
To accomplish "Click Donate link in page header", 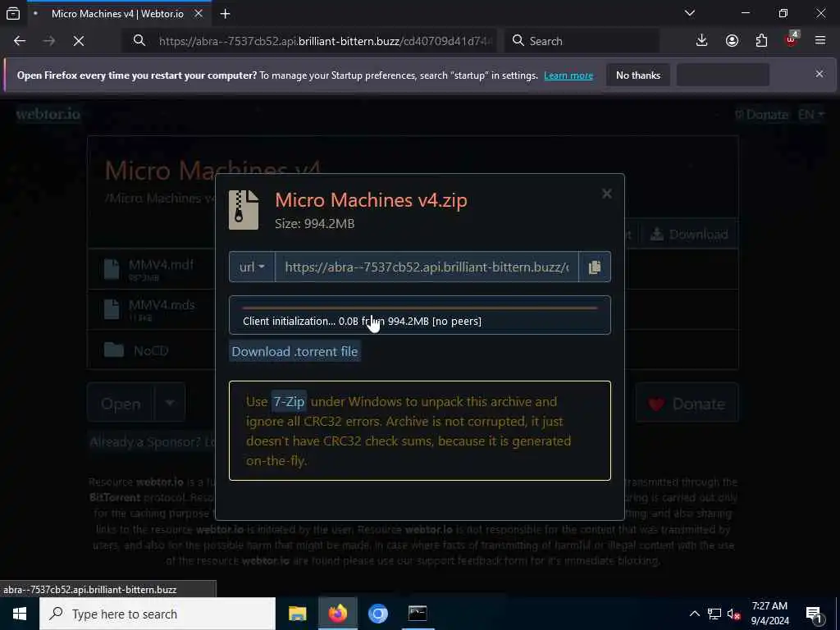I will coord(762,115).
